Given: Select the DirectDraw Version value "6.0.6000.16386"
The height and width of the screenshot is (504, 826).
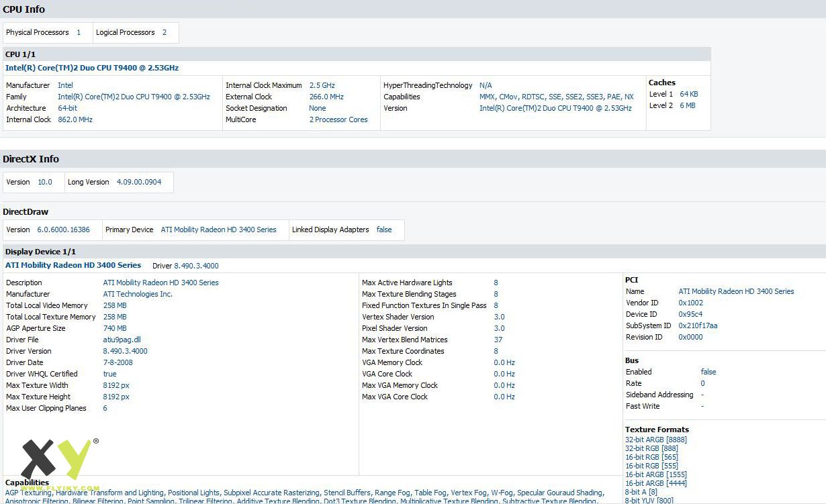Looking at the screenshot, I should pyautogui.click(x=64, y=230).
